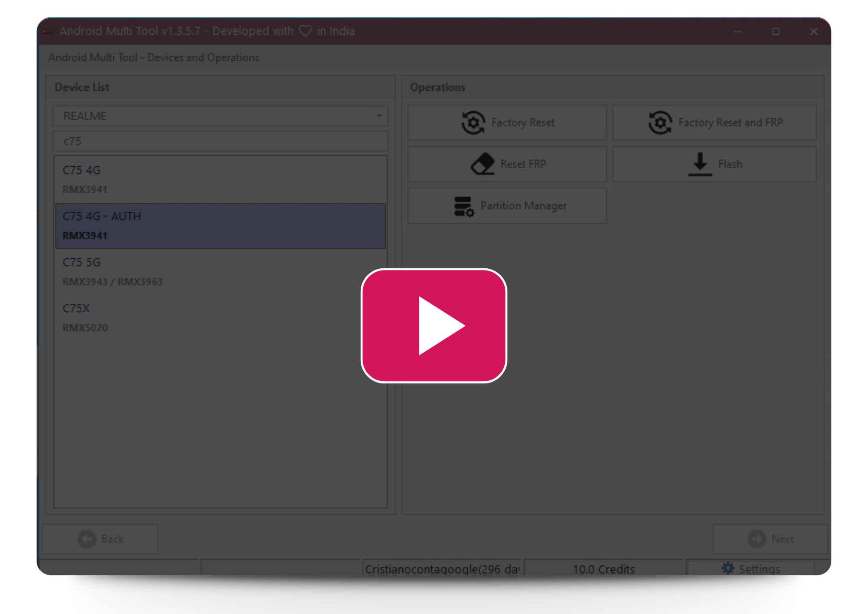Viewport: 868px width, 614px height.
Task: Open the REALME brand dropdown
Action: coord(220,116)
